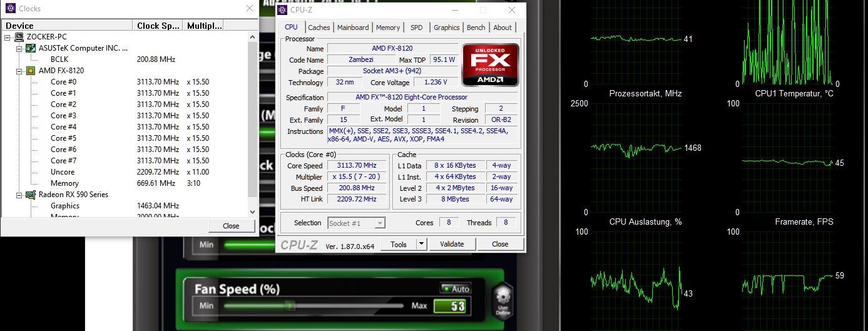Switch to the CPU tab
This screenshot has height=331, width=868.
coord(291,27)
